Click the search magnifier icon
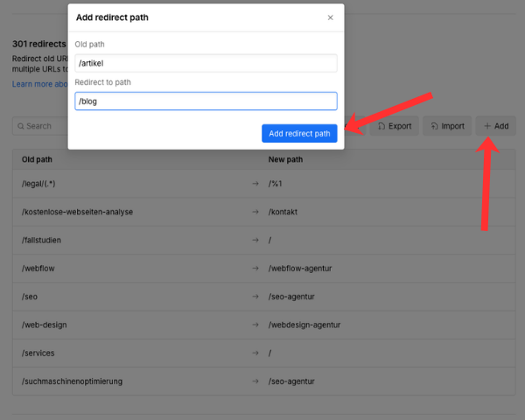Screen dimensions: 525x420 point(21,126)
